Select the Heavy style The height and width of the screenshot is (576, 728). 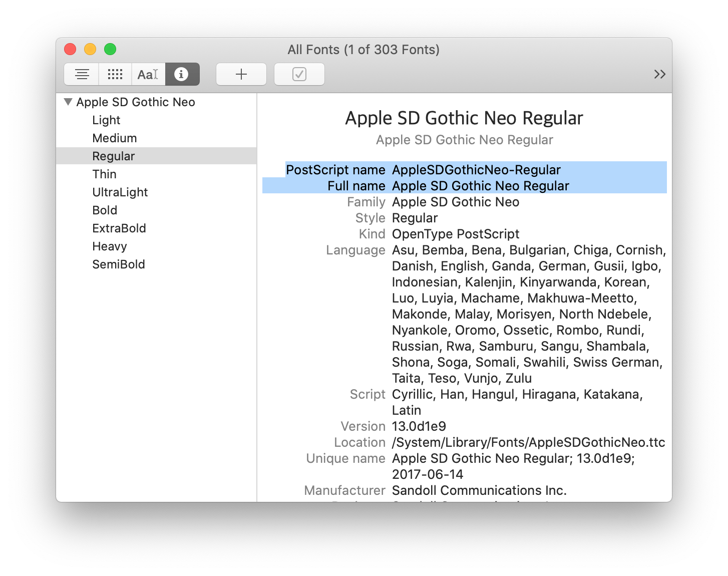[x=110, y=246]
